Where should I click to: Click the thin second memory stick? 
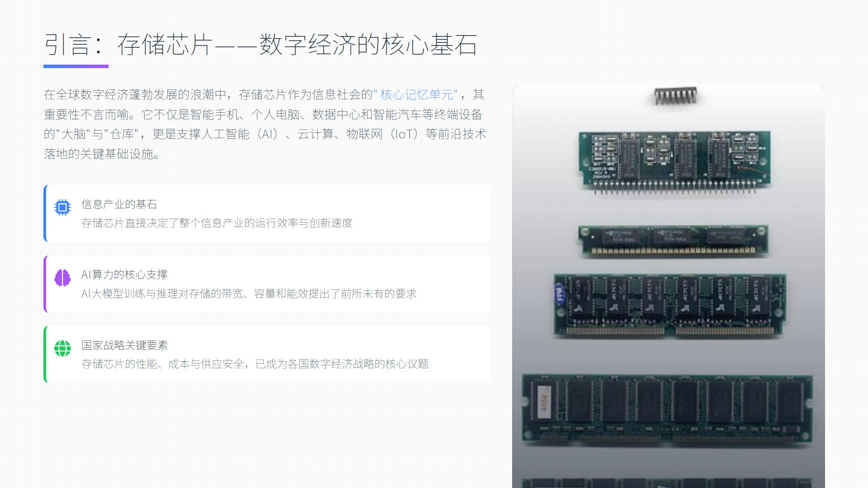click(673, 241)
